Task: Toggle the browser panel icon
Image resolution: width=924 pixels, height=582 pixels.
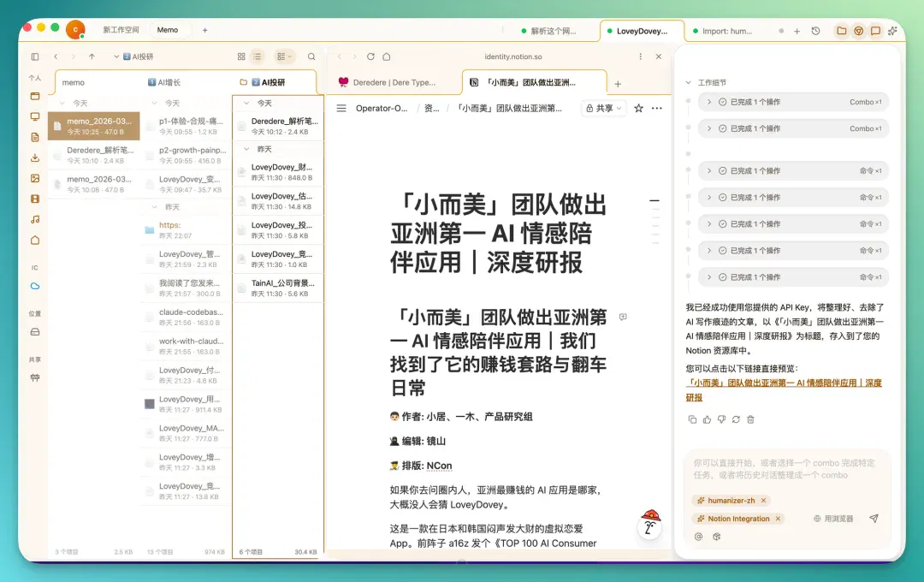Action: [x=859, y=31]
